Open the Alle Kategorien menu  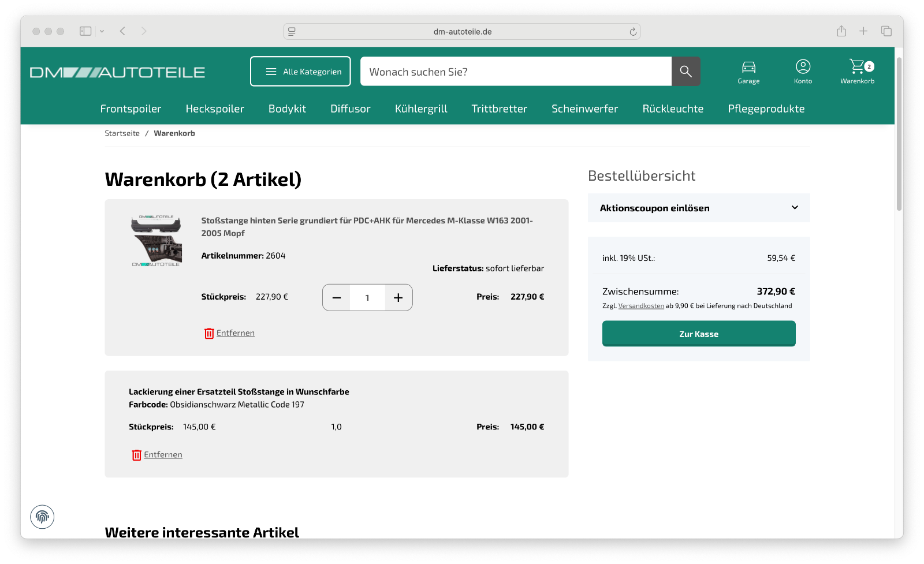pyautogui.click(x=300, y=72)
